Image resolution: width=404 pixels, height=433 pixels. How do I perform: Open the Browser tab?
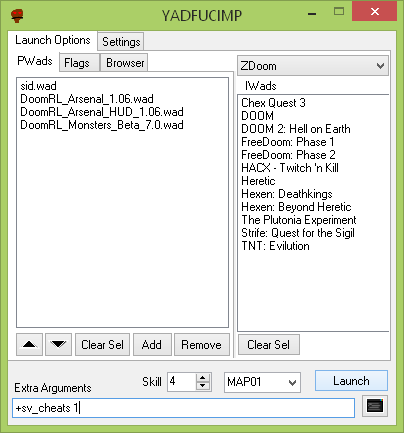click(x=125, y=63)
